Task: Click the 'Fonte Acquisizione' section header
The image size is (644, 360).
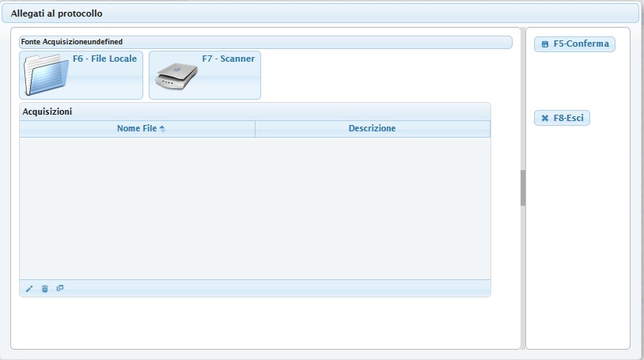Action: pyautogui.click(x=71, y=42)
